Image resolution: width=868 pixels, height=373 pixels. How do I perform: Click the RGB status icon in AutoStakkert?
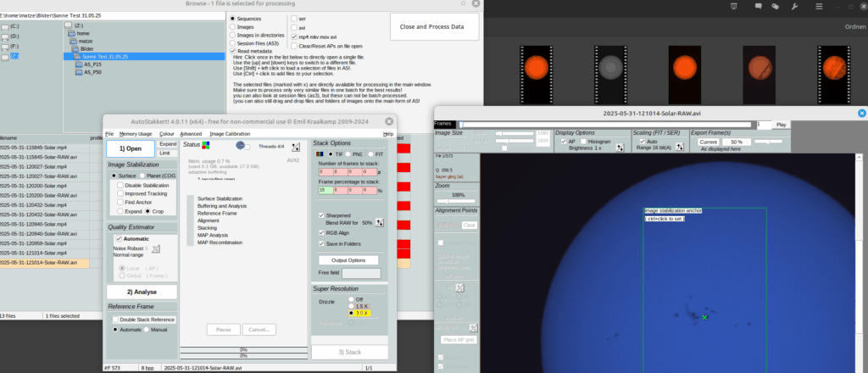(x=205, y=145)
